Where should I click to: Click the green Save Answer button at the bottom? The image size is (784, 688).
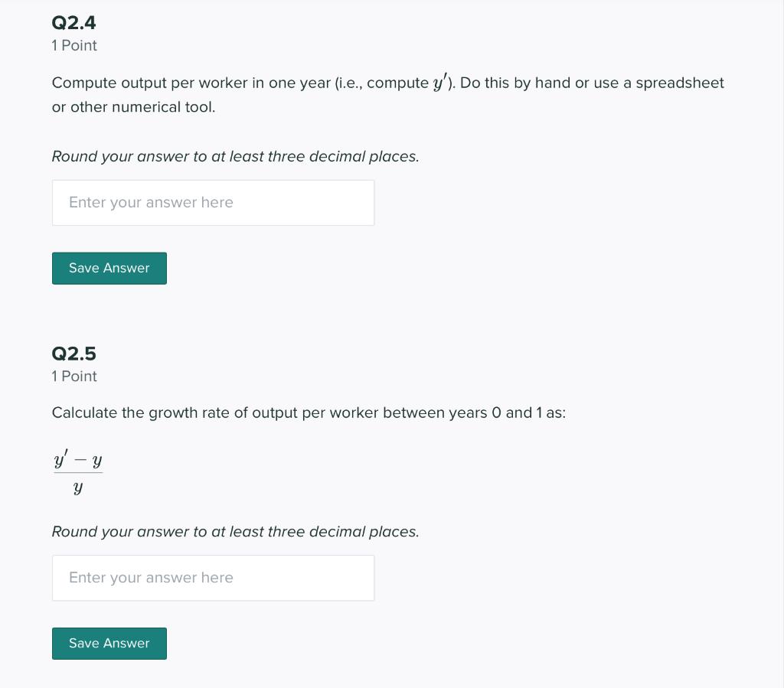click(109, 643)
